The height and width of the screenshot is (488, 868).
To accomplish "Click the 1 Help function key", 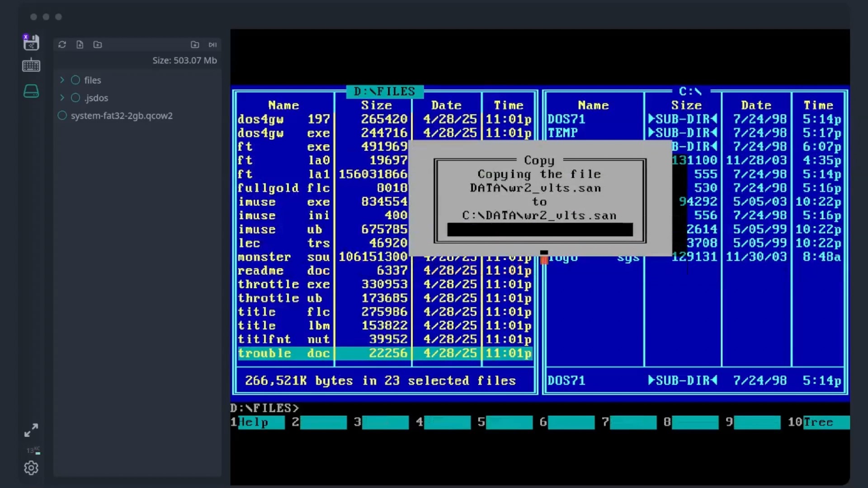I will [x=258, y=422].
